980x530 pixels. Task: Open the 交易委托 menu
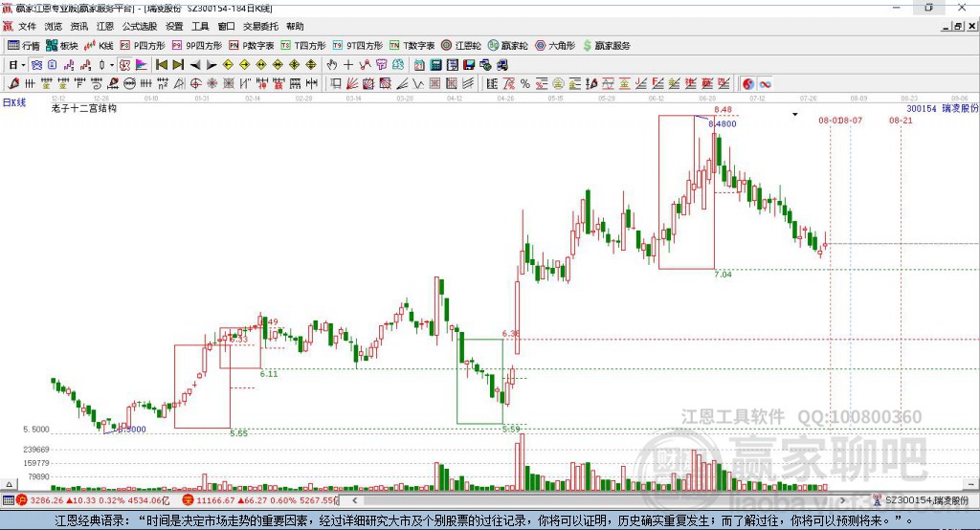click(x=260, y=26)
